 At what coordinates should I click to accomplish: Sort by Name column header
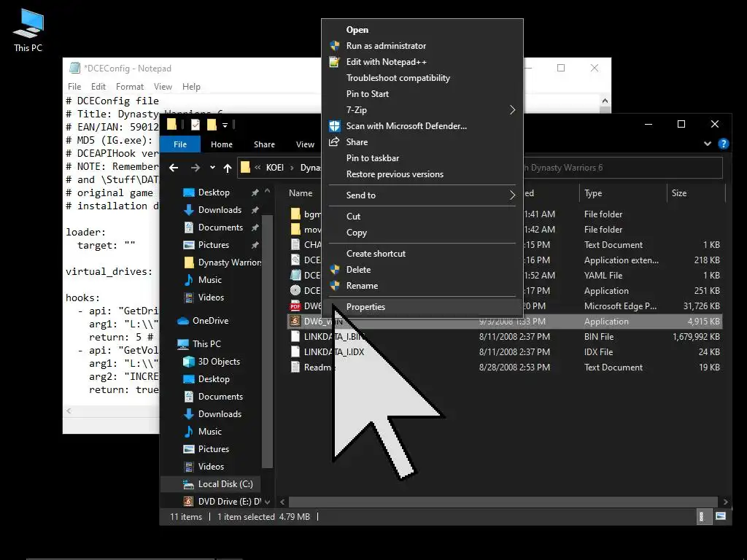tap(301, 193)
